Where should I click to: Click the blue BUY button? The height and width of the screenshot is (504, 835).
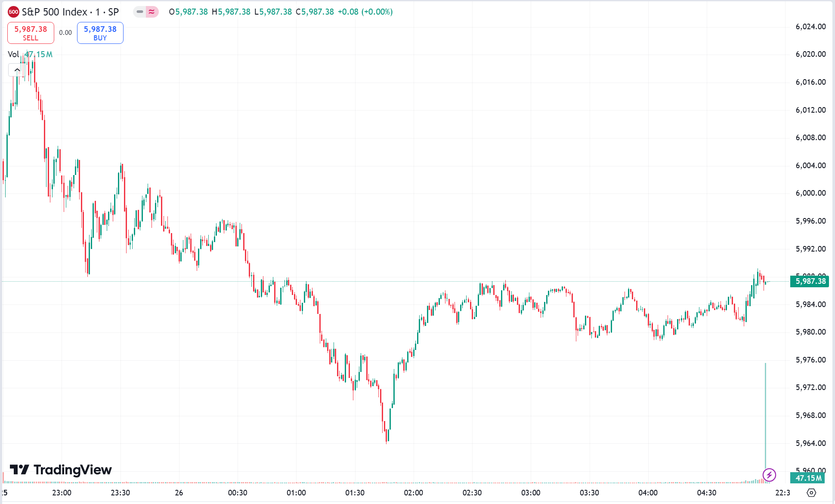tap(100, 32)
